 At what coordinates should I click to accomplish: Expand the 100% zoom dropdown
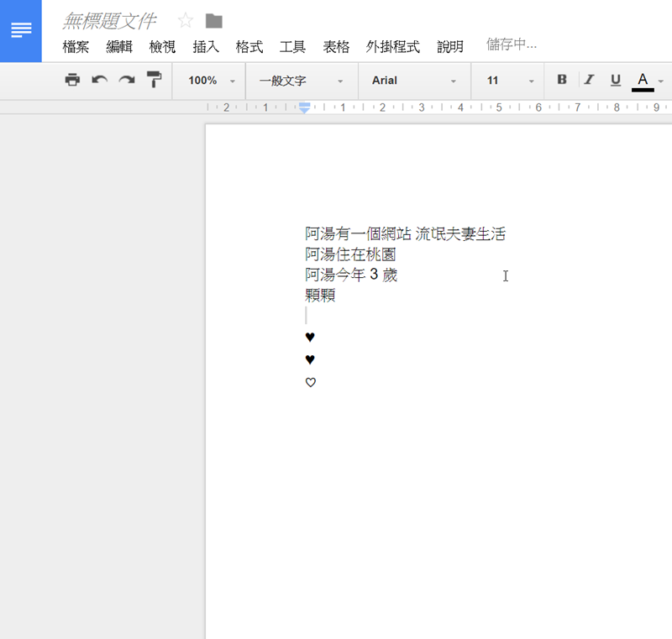point(210,81)
